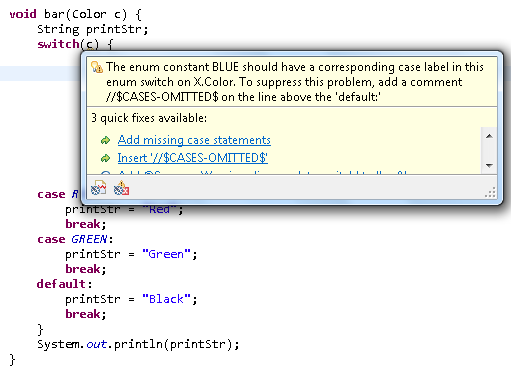Click the green arrow beside 'Add missing case statements'
The height and width of the screenshot is (379, 511).
(105, 140)
